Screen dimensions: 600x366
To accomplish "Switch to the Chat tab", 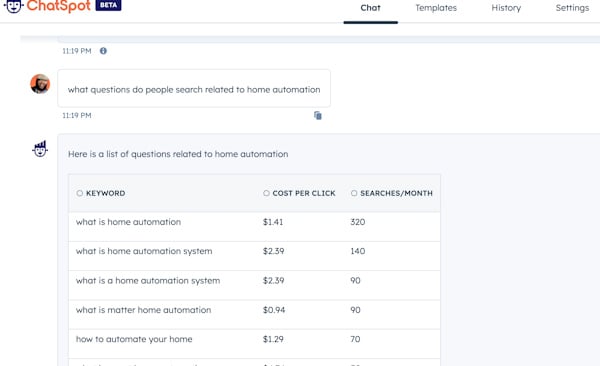I will pyautogui.click(x=370, y=8).
